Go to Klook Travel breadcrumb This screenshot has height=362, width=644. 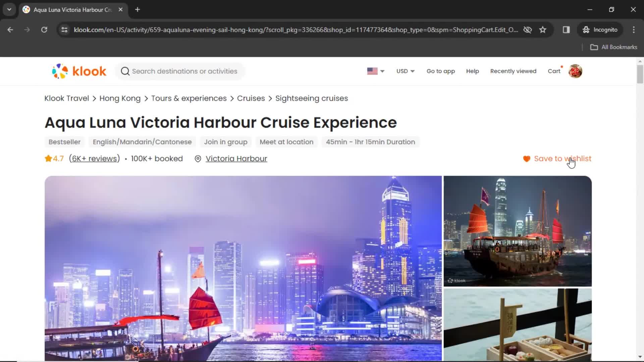point(67,99)
